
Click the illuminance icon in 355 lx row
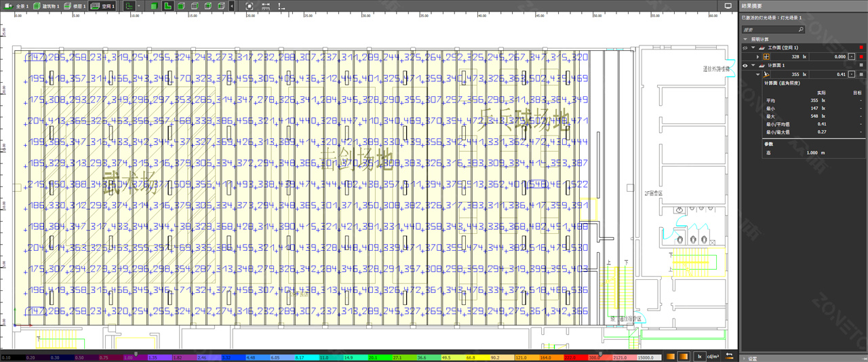(x=766, y=75)
